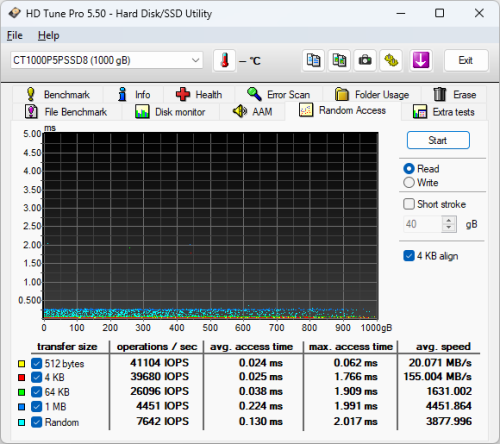Click the thermometer temperature icon
The width and height of the screenshot is (500, 444).
(x=225, y=61)
